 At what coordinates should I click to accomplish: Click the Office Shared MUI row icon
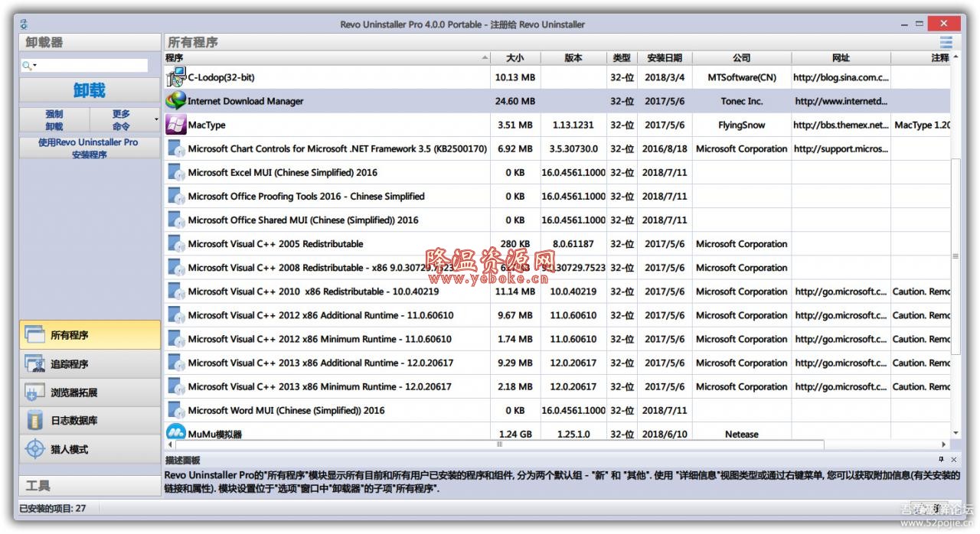point(176,220)
